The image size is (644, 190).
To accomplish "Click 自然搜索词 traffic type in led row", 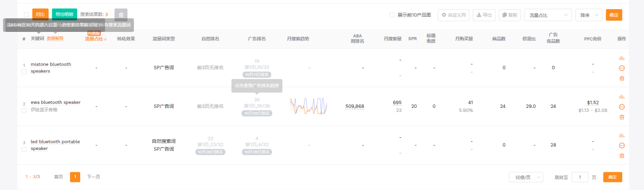I will tap(164, 141).
